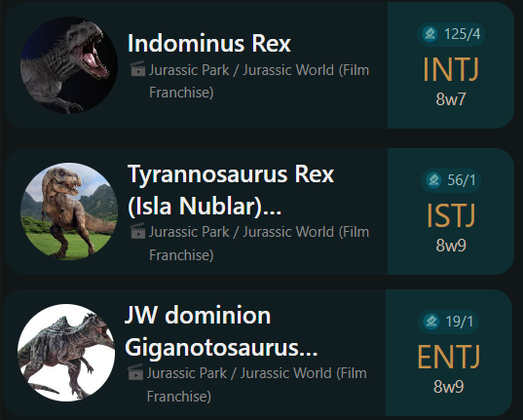
Task: Click the film icon under Indominus Rex
Action: click(x=137, y=69)
